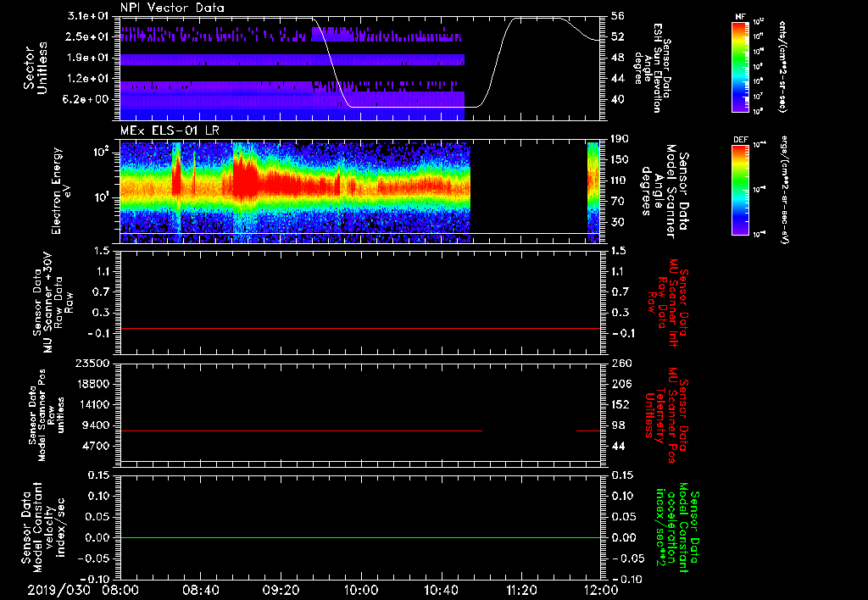
Task: Click the "206" telemetry tick value
Action: pos(620,384)
